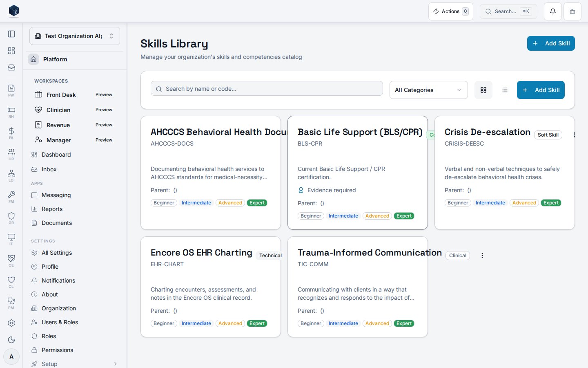This screenshot has width=588, height=368.
Task: Open Organization settings
Action: 75,308
